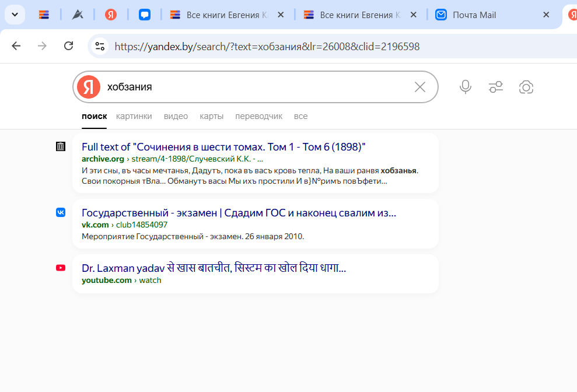
Task: Open the Dr. Laxman yadav YouTube result
Action: pyautogui.click(x=214, y=268)
